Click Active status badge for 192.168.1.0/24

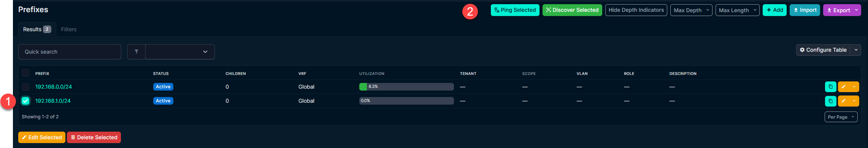tap(163, 101)
